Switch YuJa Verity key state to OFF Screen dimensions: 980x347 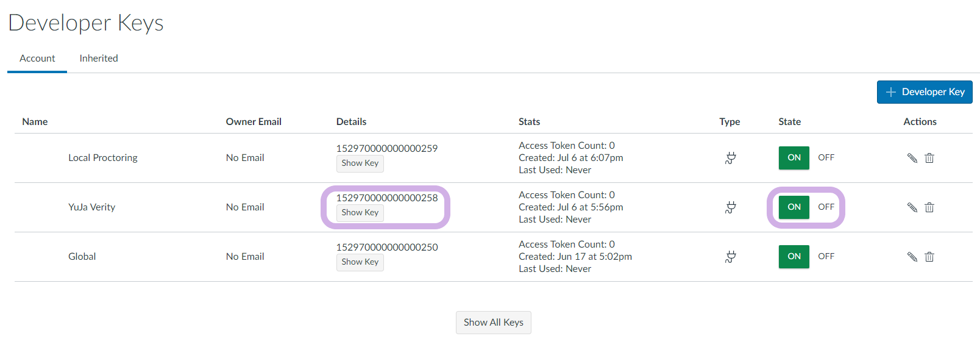826,207
